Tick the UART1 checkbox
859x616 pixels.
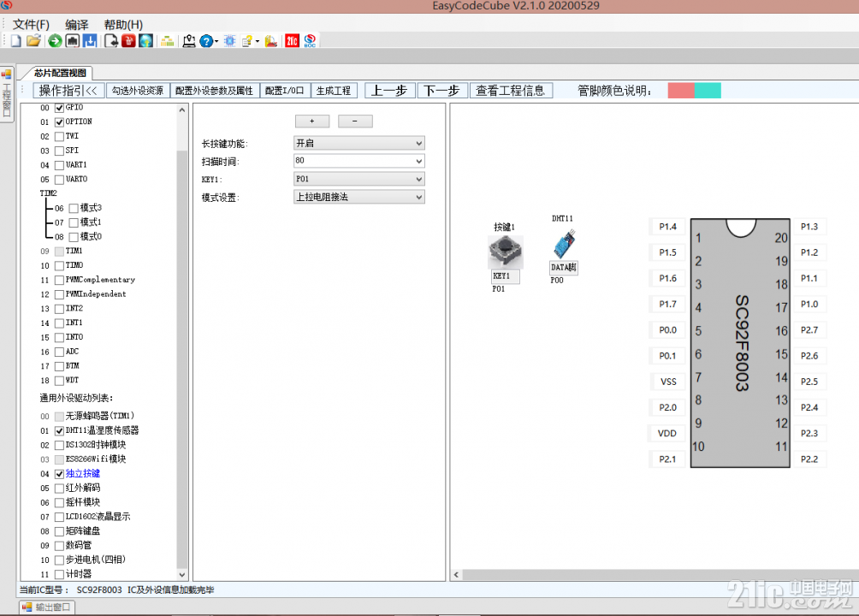coord(59,165)
